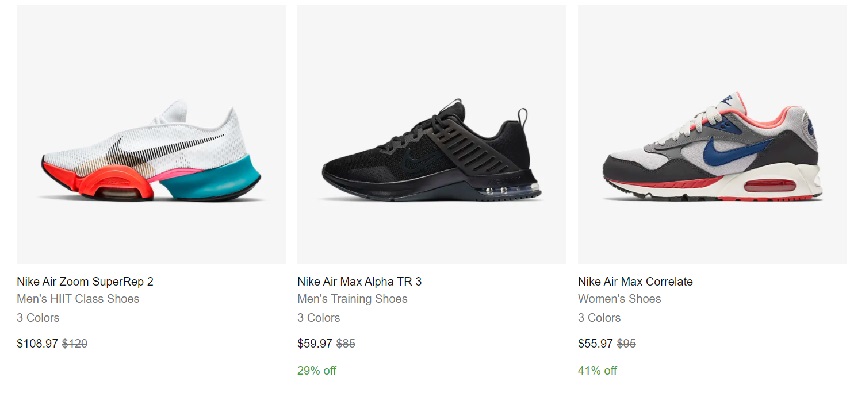Show 3 Colors for the Alpha TR 3
The height and width of the screenshot is (393, 850).
[318, 318]
